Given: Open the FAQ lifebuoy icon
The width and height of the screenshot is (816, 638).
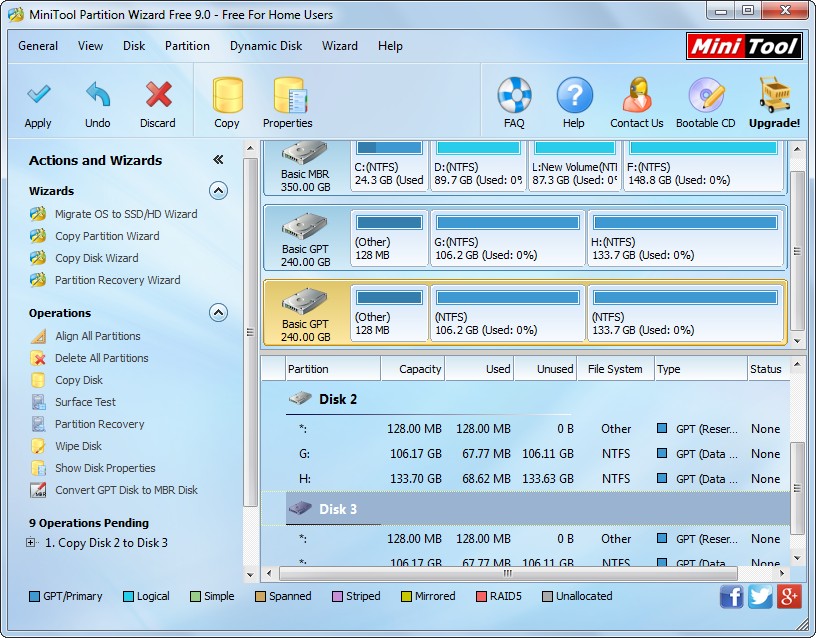Looking at the screenshot, I should (x=514, y=95).
